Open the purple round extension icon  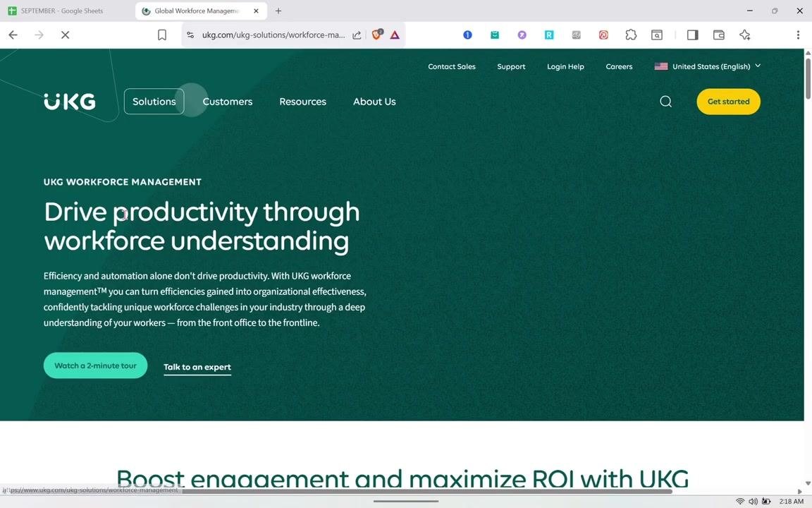[x=522, y=35]
